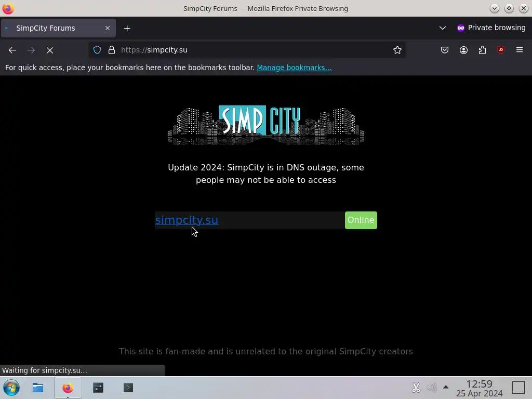Switch to Firefox in the taskbar
The image size is (532, 399).
68,388
